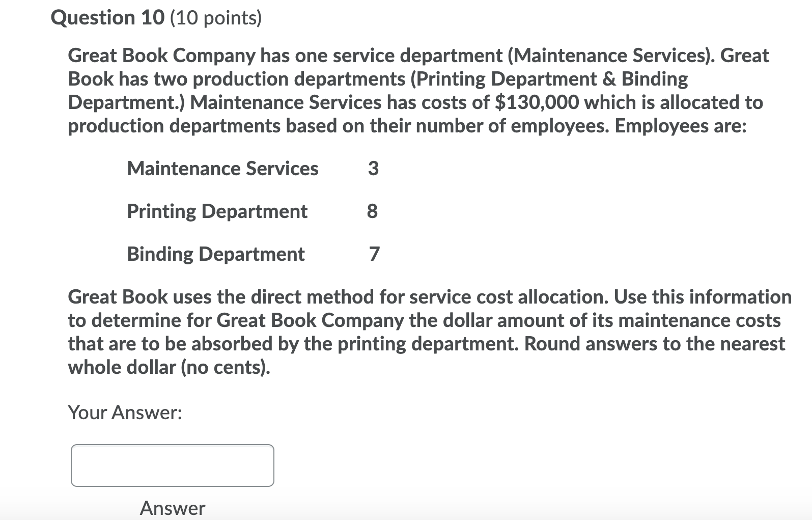The image size is (812, 520).
Task: Select the number 7 beside Binding Department
Action: click(374, 254)
